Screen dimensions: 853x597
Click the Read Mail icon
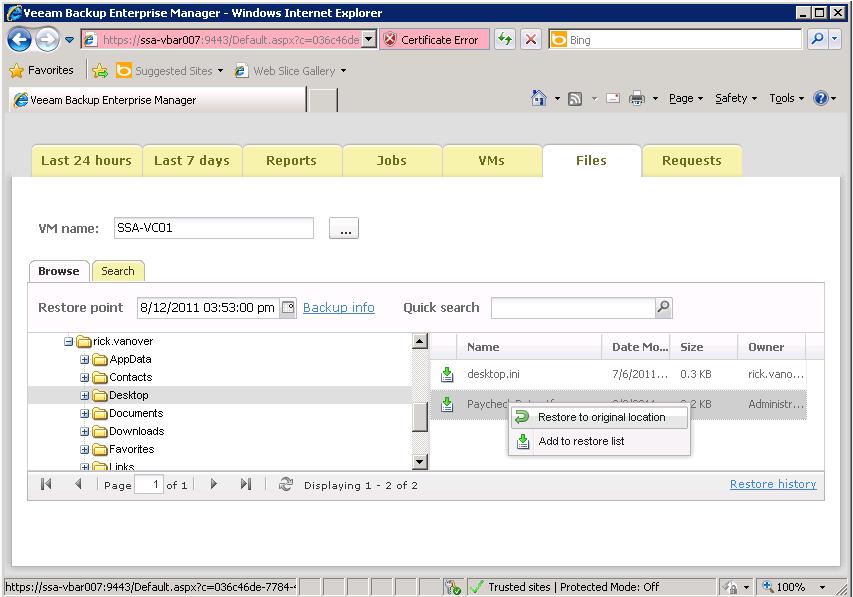click(x=613, y=99)
